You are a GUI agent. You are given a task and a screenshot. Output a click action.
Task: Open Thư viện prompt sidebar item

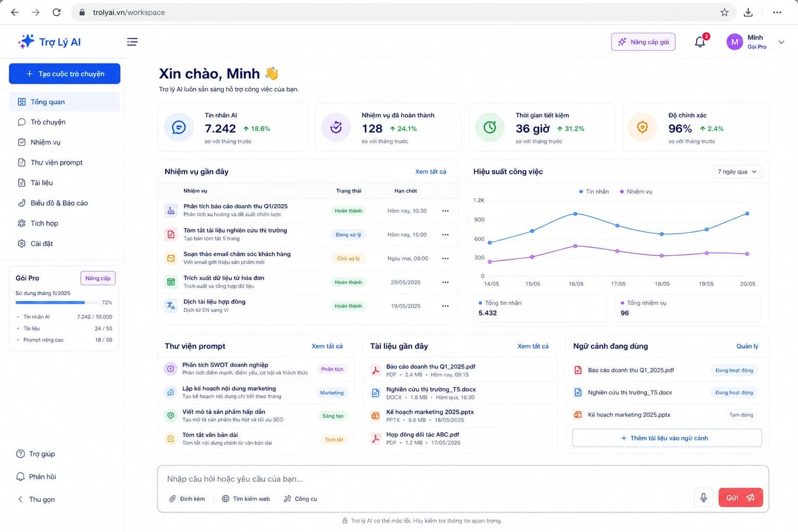tap(64, 163)
